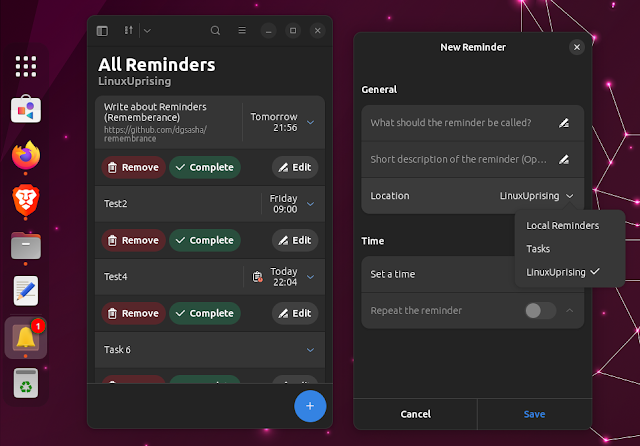Viewport: 640px width, 446px height.
Task: Maximize the Reminders window
Action: click(293, 31)
